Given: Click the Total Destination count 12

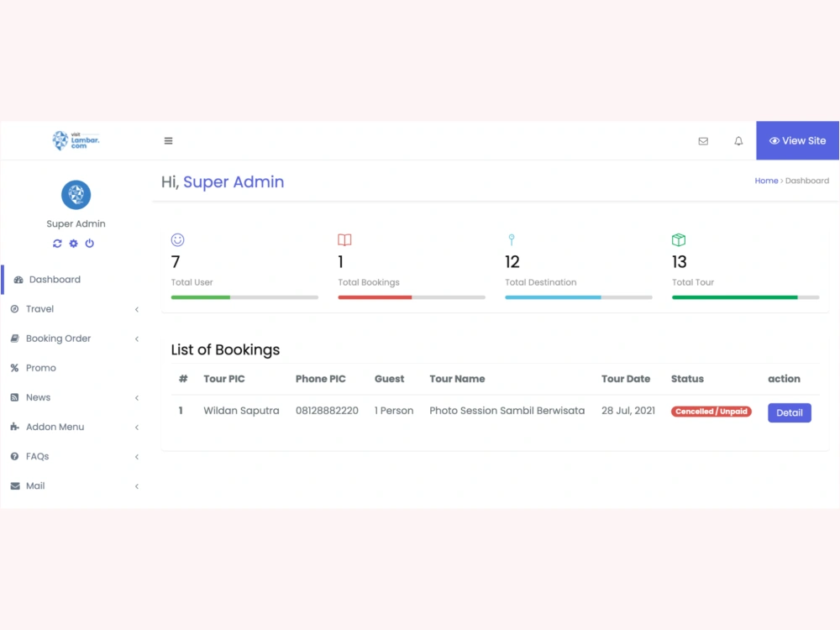Looking at the screenshot, I should click(512, 262).
